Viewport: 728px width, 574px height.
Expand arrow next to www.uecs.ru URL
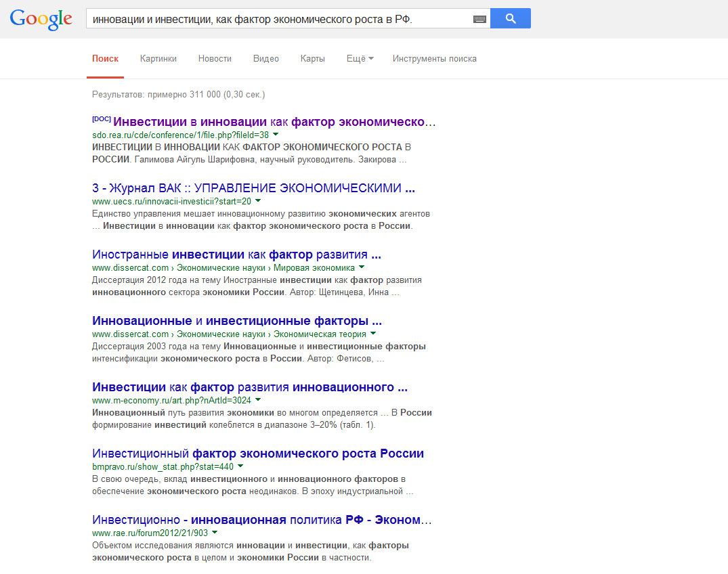(x=258, y=201)
